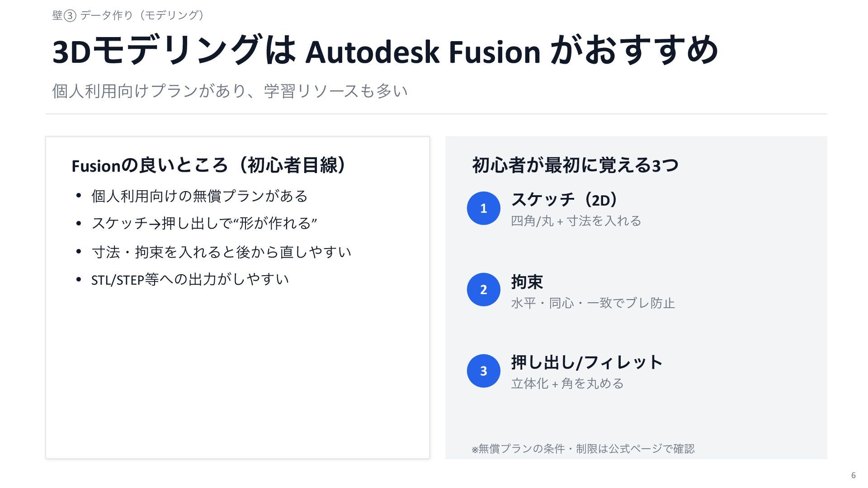Select the bullet スケッチ→押し出しで形が作れる
Viewport: 868px width, 488px height.
point(204,223)
